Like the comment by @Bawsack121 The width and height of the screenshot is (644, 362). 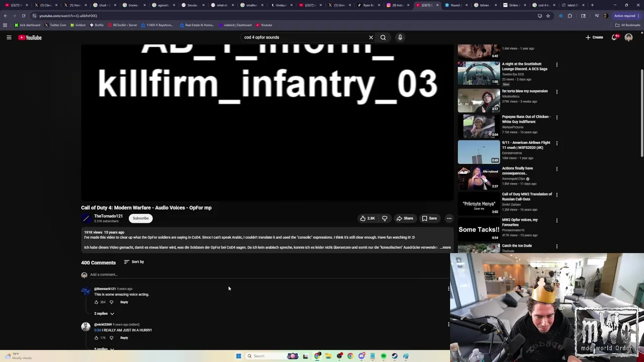[96, 302]
